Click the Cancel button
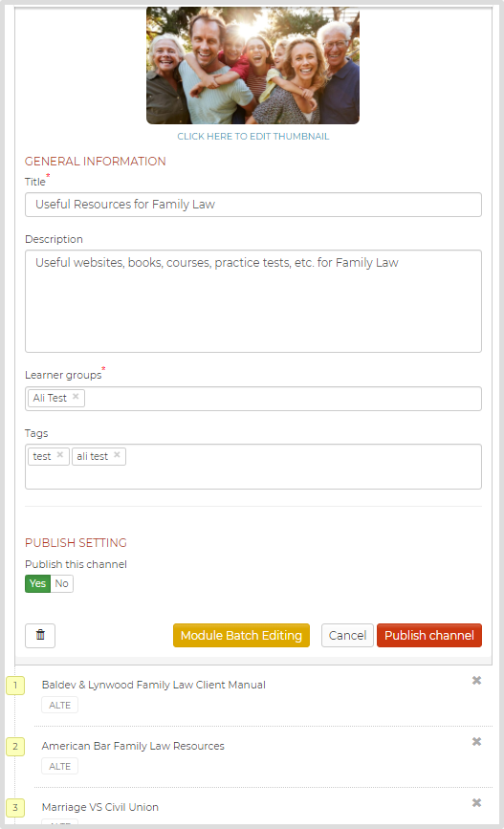Viewport: 504px width, 829px height. point(347,636)
